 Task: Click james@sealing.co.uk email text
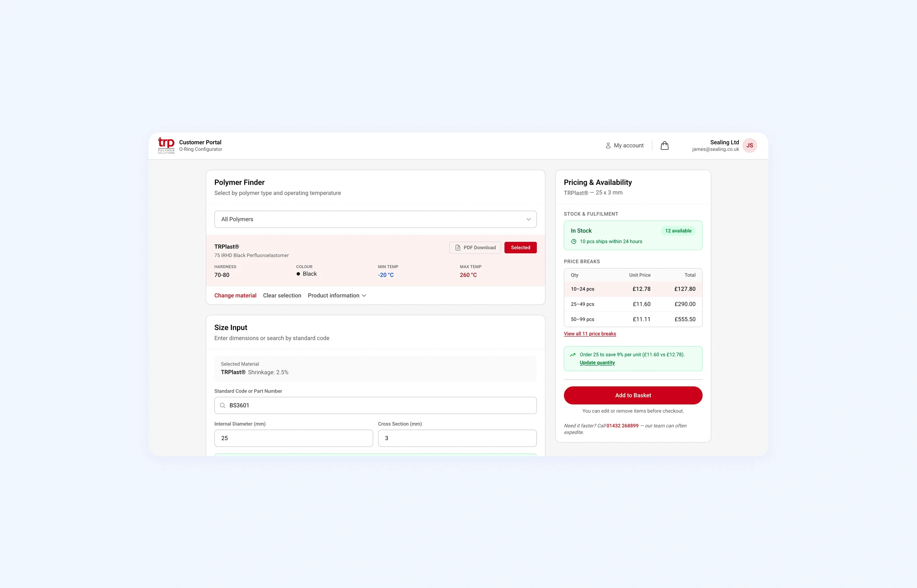715,149
